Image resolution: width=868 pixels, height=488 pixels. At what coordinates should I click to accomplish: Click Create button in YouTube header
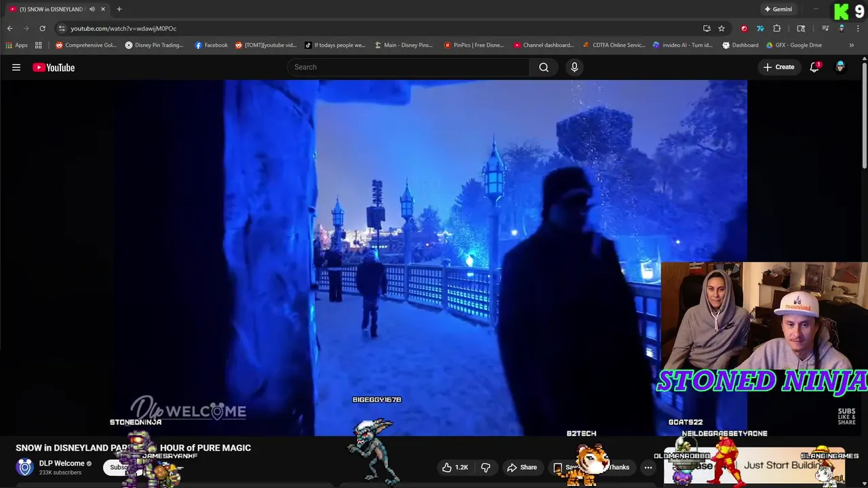pyautogui.click(x=778, y=67)
